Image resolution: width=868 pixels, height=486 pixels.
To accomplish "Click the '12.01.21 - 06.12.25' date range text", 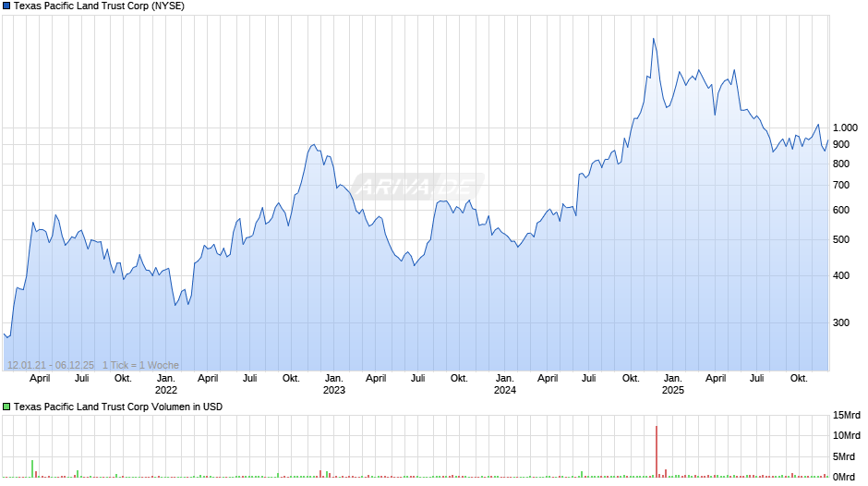I will (51, 365).
